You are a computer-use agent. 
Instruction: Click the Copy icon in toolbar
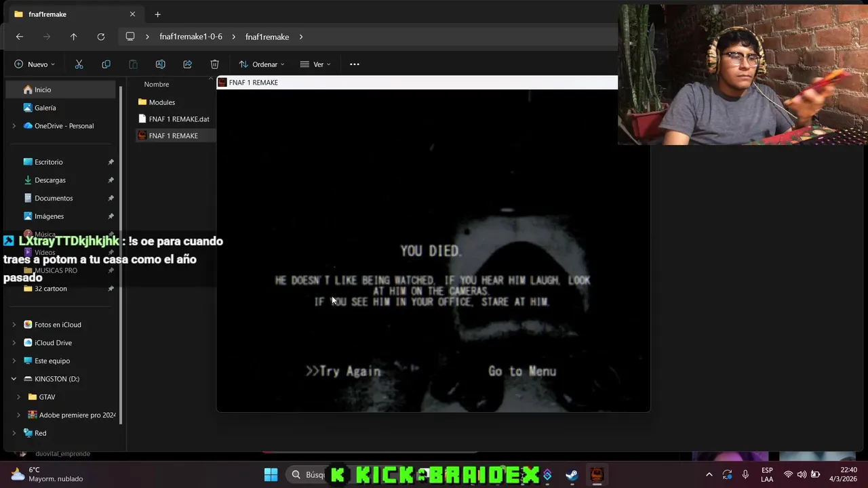click(x=106, y=64)
